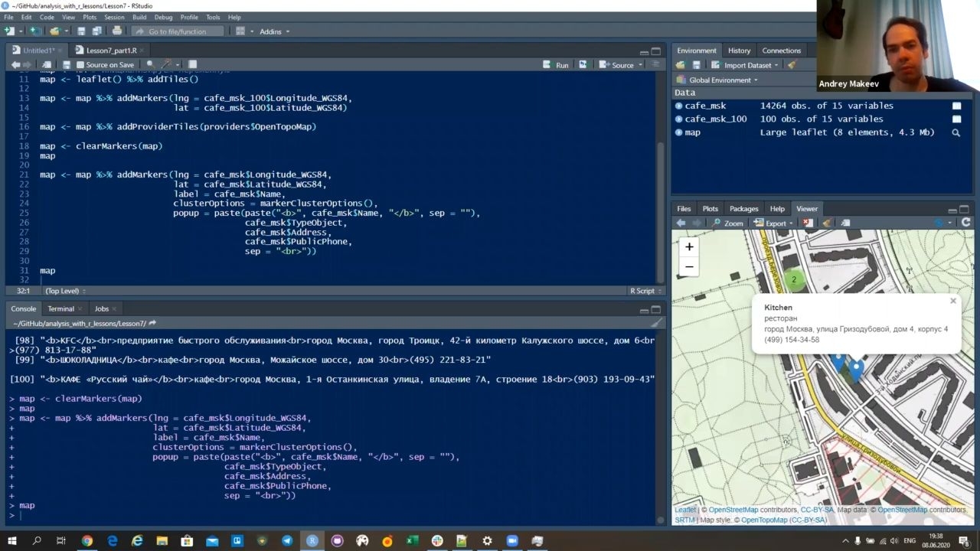Save workspace from the Environment pane
Image resolution: width=980 pixels, height=551 pixels.
(x=697, y=65)
